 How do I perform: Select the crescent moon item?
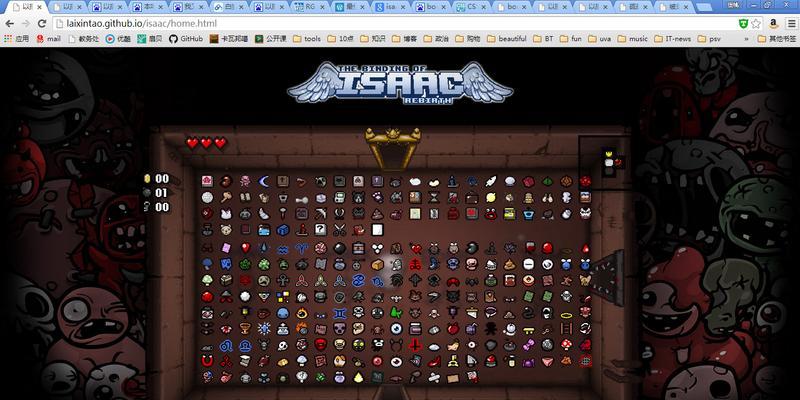coord(264,181)
